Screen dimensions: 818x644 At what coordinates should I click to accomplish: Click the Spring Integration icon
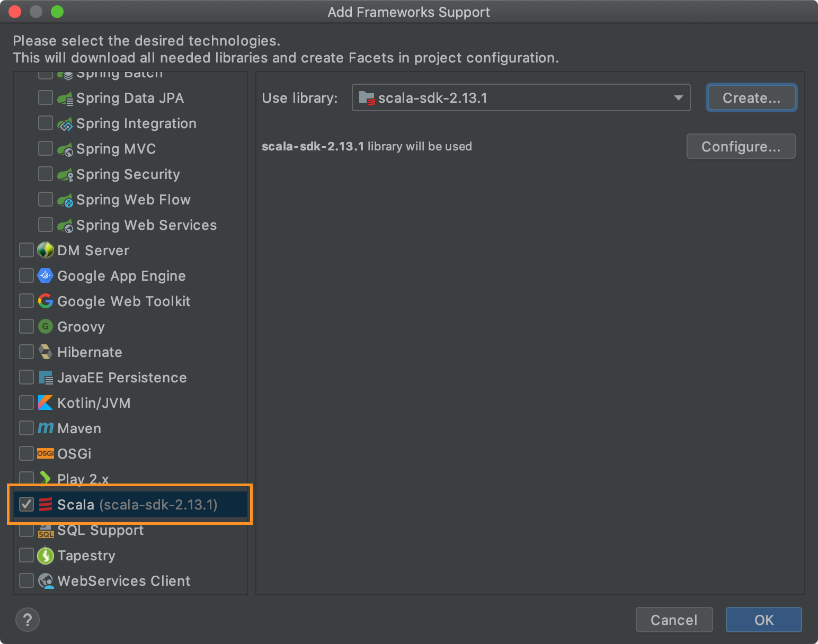point(65,124)
